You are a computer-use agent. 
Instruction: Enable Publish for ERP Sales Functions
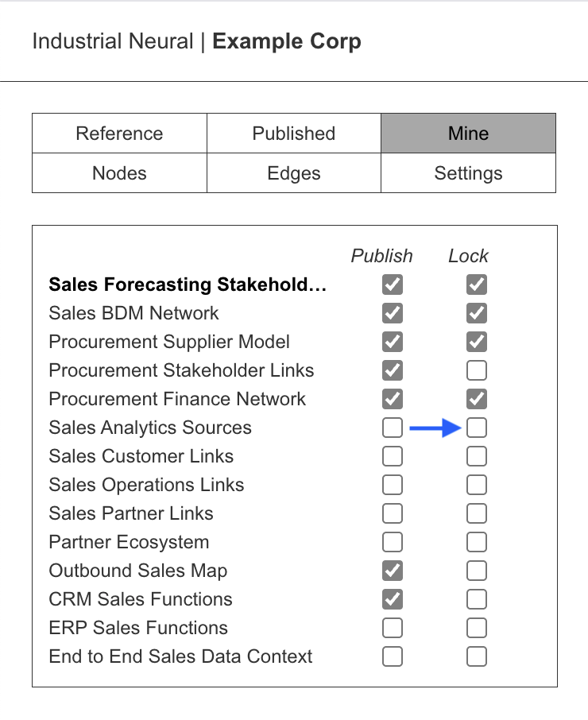pos(393,628)
